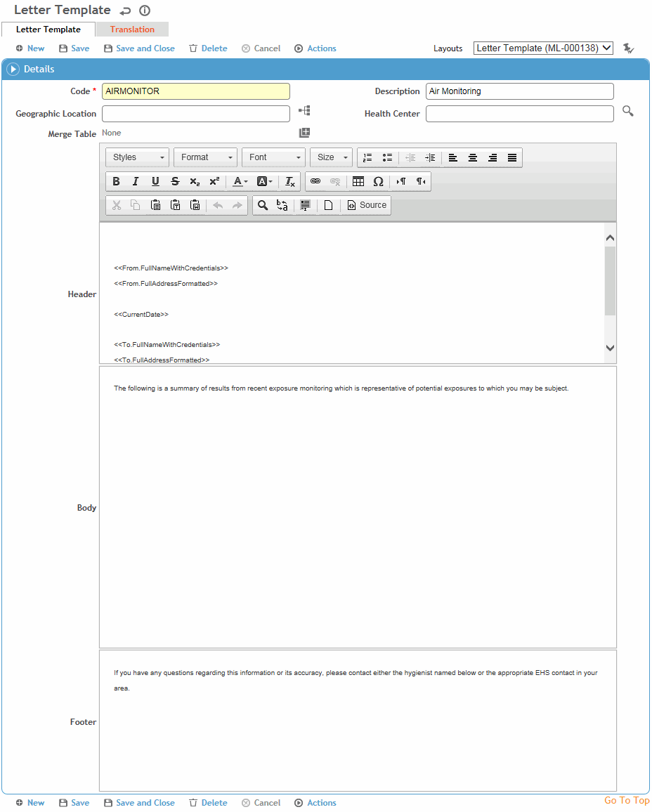Insert a table
Screen dimensions: 652x812
click(x=358, y=181)
